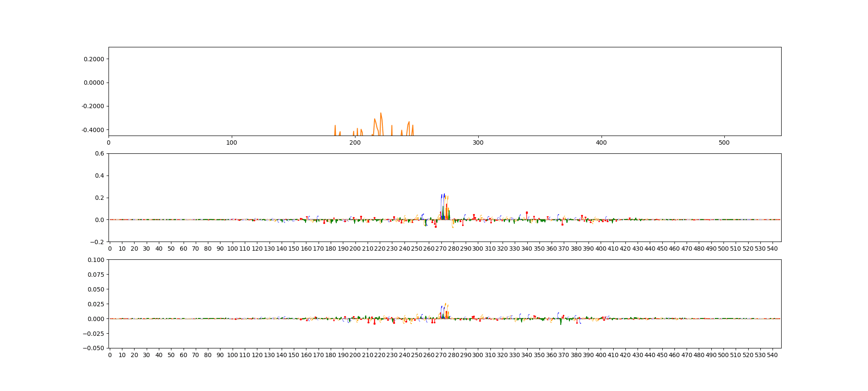Click the 0.100 y-axis label in bottom plot

pos(96,260)
